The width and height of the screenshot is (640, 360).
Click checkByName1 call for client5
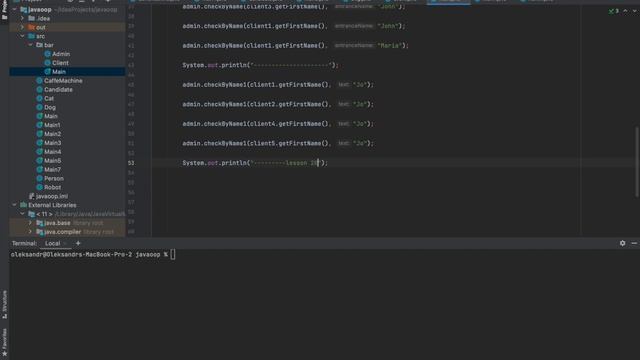tap(278, 143)
